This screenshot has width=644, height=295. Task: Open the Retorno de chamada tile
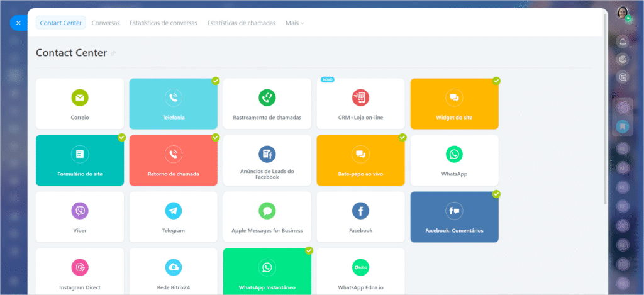(174, 160)
